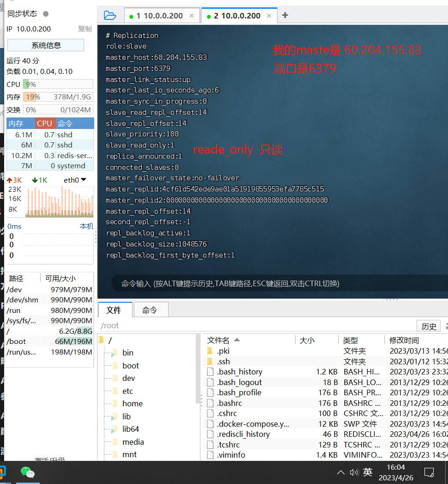Image resolution: width=448 pixels, height=484 pixels.
Task: Open the folder icon beside session tabs
Action: click(x=110, y=15)
